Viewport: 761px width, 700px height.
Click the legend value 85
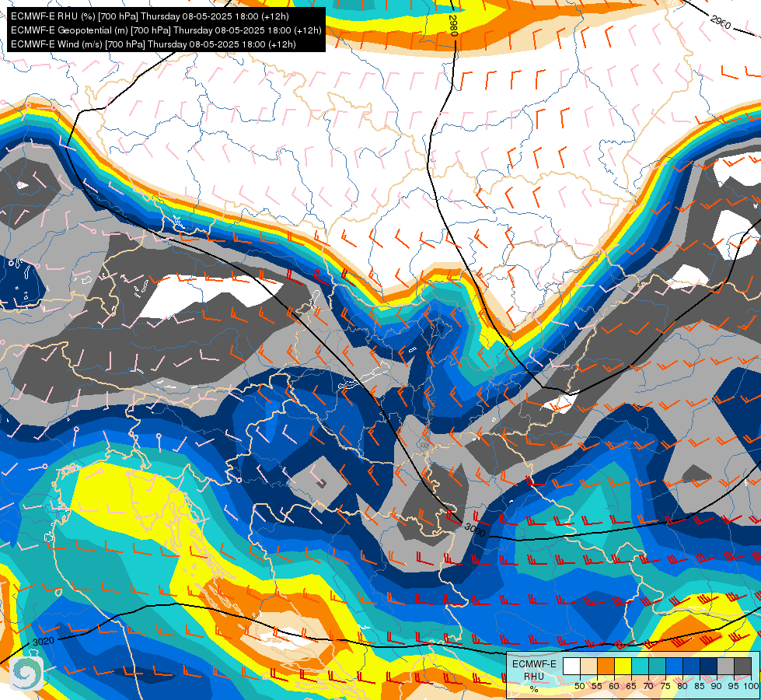point(700,686)
